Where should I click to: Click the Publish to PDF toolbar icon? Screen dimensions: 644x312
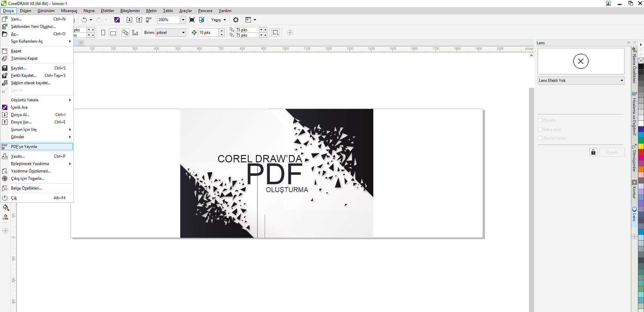click(x=149, y=20)
